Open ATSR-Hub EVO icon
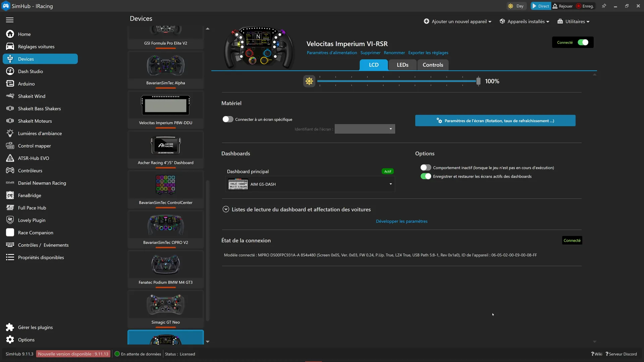This screenshot has width=644, height=362. 10,158
